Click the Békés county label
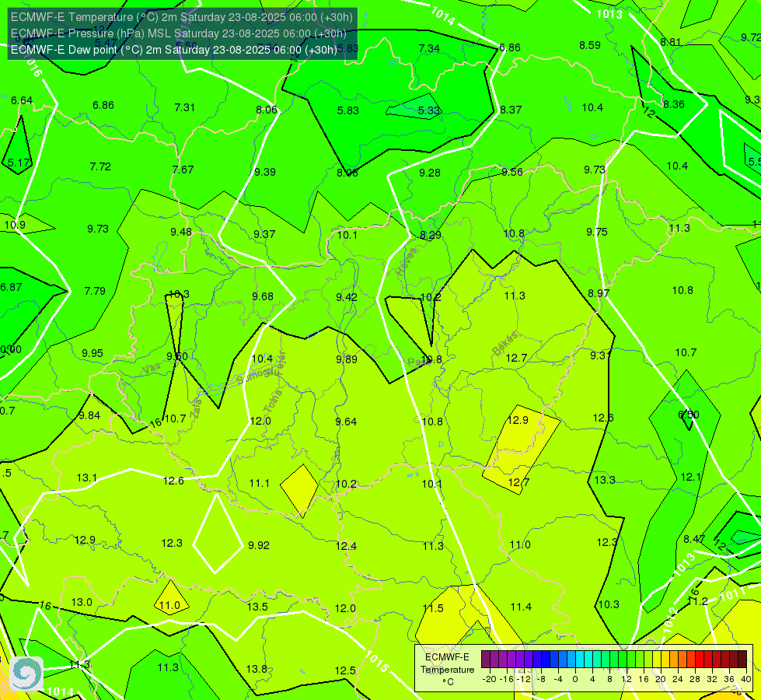 [x=505, y=344]
